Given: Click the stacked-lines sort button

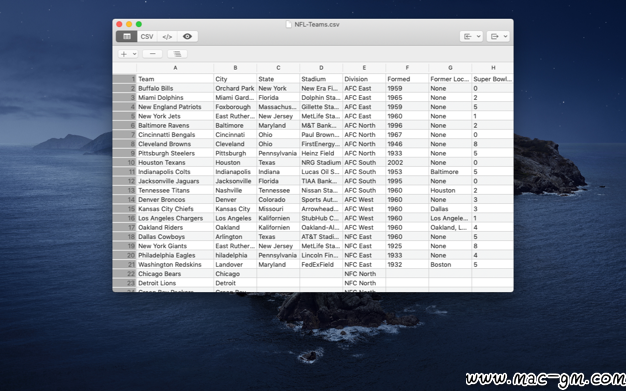Looking at the screenshot, I should [177, 54].
